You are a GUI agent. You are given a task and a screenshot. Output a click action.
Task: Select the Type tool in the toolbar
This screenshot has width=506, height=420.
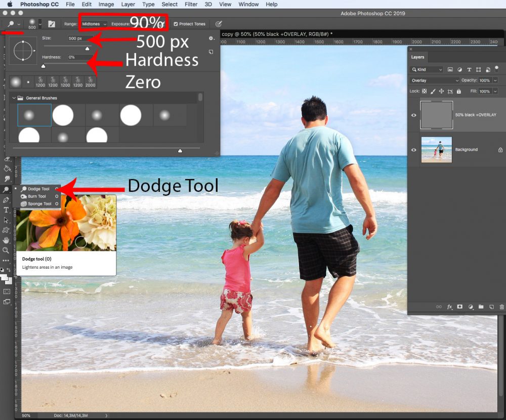6,210
